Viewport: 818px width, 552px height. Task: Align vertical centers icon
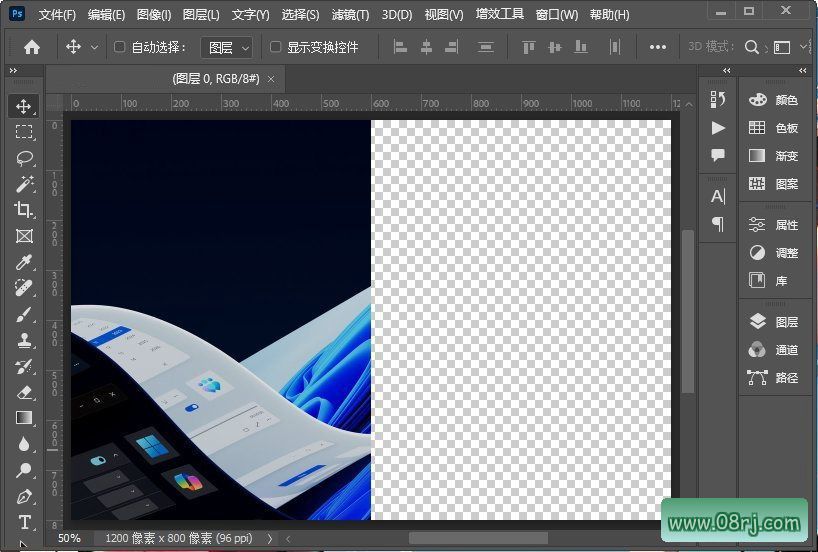tap(555, 47)
